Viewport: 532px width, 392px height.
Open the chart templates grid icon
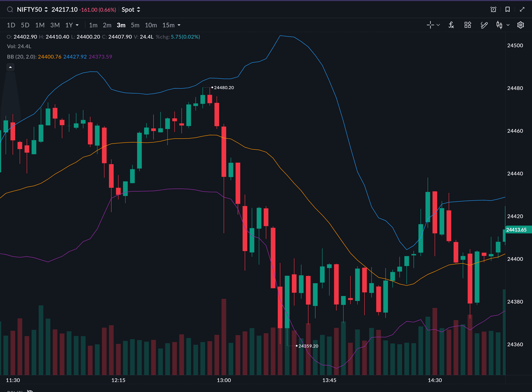coord(468,25)
